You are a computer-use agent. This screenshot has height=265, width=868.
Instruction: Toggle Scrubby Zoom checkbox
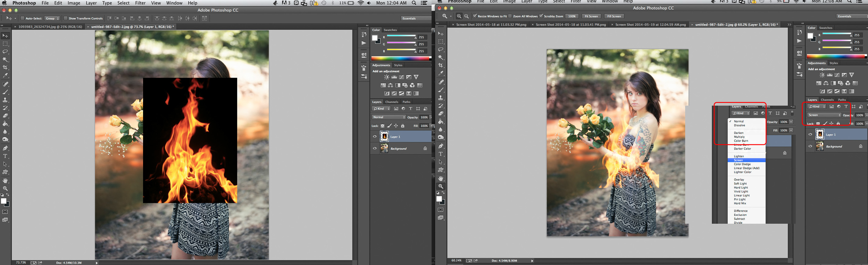coord(541,16)
